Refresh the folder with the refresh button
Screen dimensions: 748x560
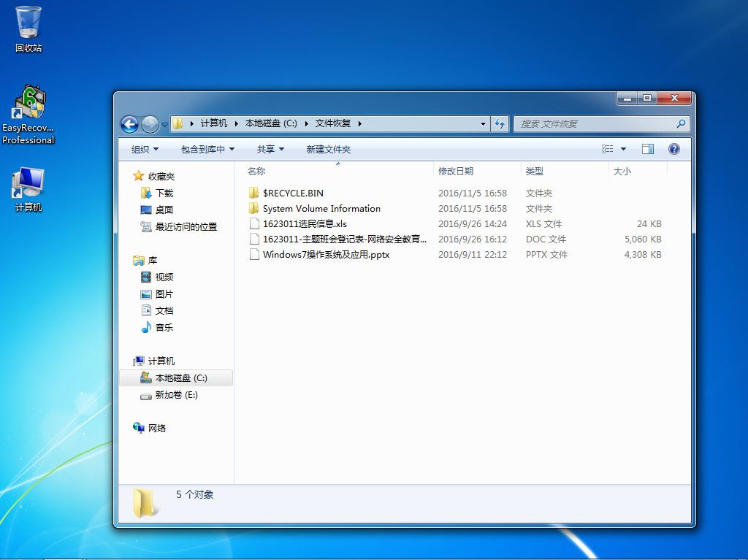[500, 124]
